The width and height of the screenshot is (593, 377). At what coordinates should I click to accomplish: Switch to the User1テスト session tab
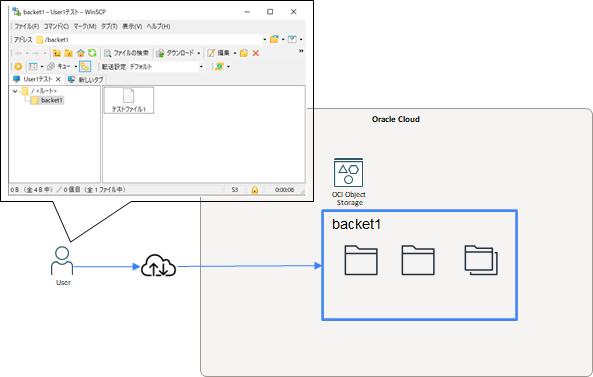coord(36,79)
